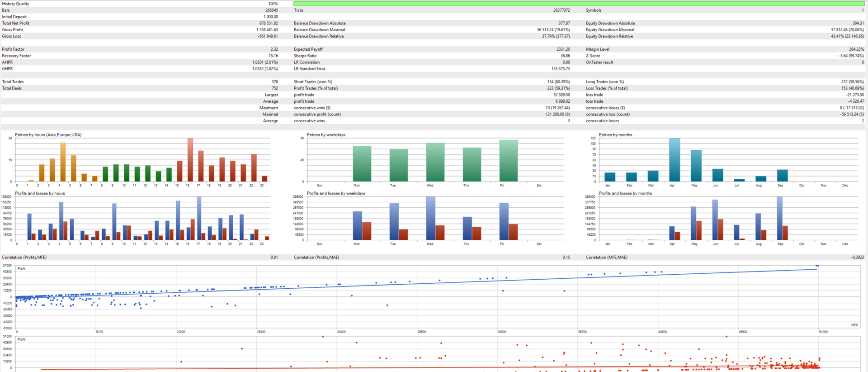Click largest loss trade value "-21 273.50"
The width and height of the screenshot is (868, 372).
pos(854,95)
